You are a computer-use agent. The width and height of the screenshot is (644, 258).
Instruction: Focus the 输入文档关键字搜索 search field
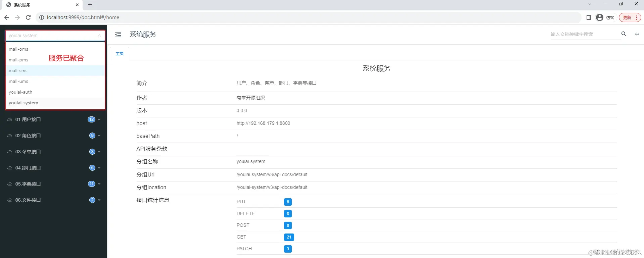(x=585, y=34)
